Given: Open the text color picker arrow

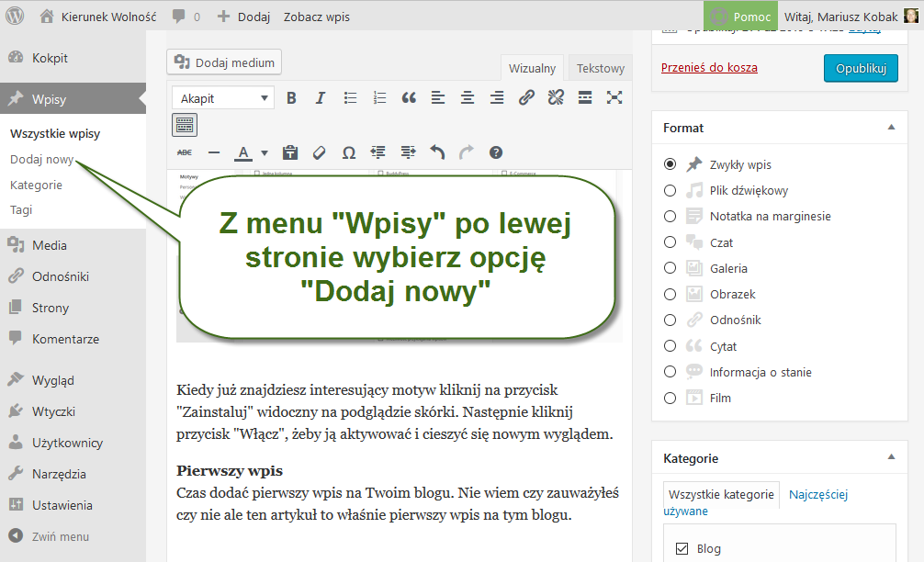Looking at the screenshot, I should pyautogui.click(x=265, y=153).
